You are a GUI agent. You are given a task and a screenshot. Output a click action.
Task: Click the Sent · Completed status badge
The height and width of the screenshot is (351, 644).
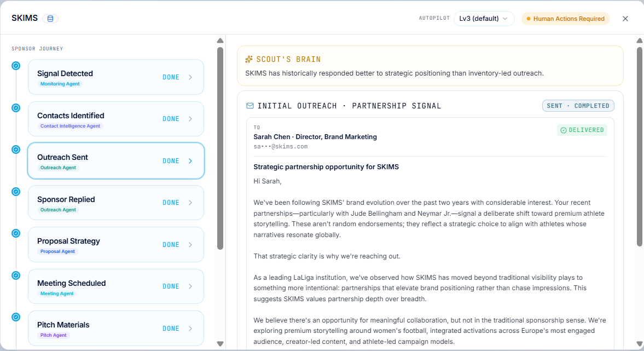pos(578,106)
